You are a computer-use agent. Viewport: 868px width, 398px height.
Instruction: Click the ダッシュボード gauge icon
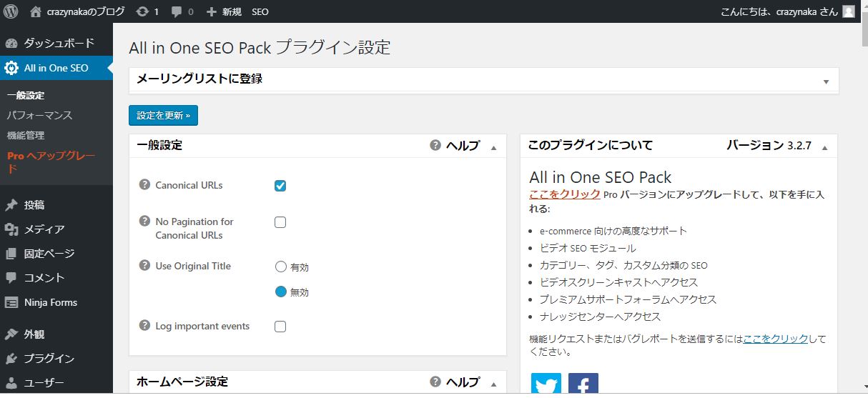point(11,43)
